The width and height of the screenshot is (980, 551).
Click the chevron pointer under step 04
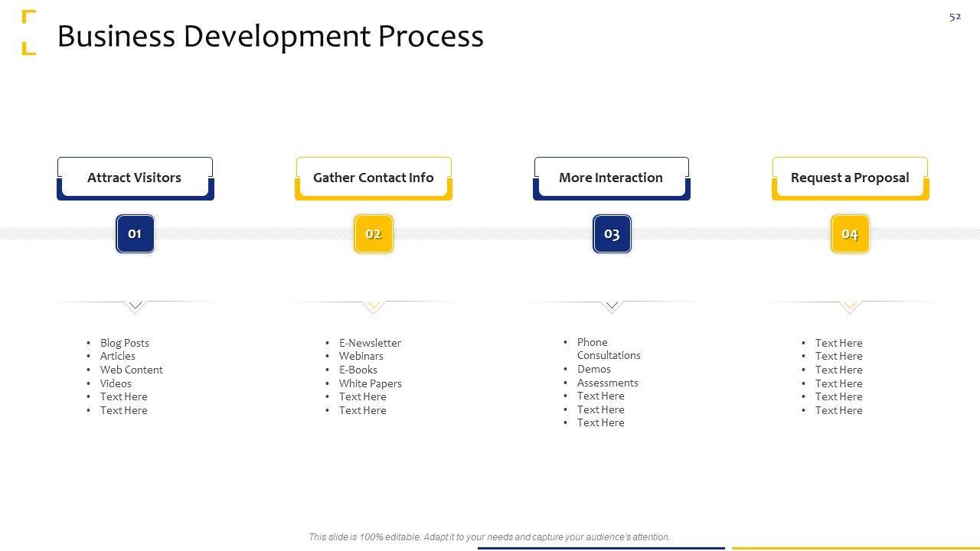pyautogui.click(x=850, y=307)
